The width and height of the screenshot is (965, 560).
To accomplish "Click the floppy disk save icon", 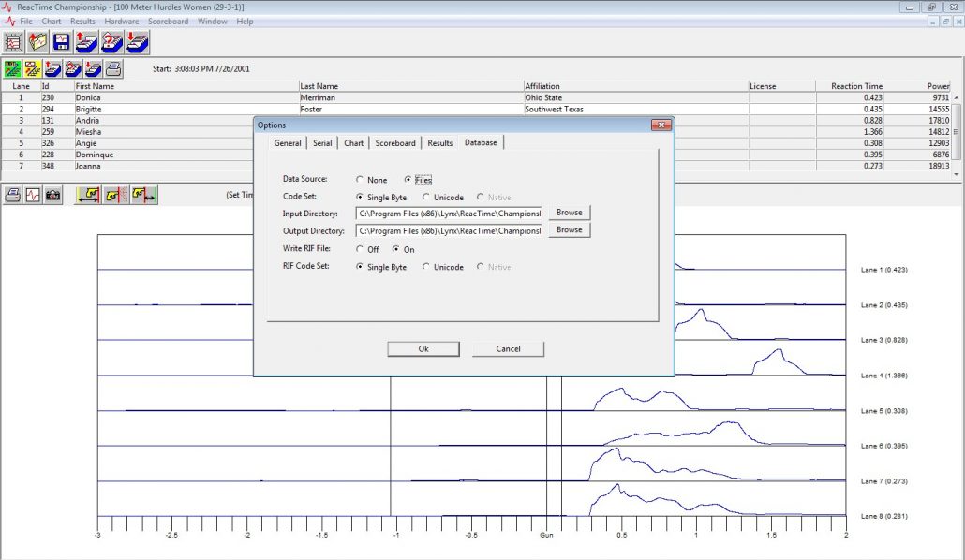I will [x=63, y=42].
